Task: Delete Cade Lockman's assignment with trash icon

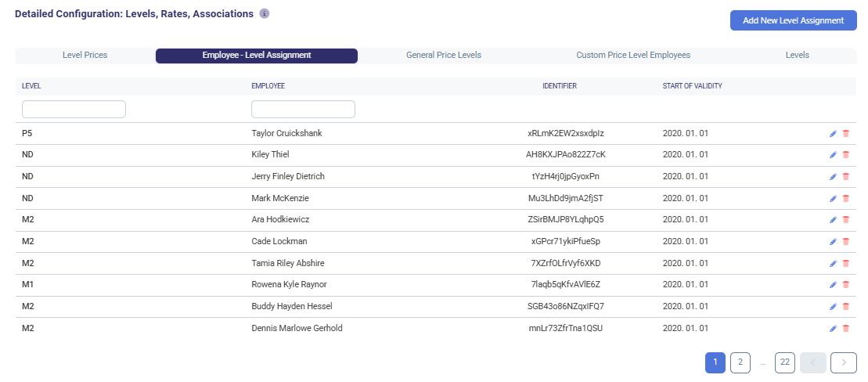Action: click(x=845, y=242)
